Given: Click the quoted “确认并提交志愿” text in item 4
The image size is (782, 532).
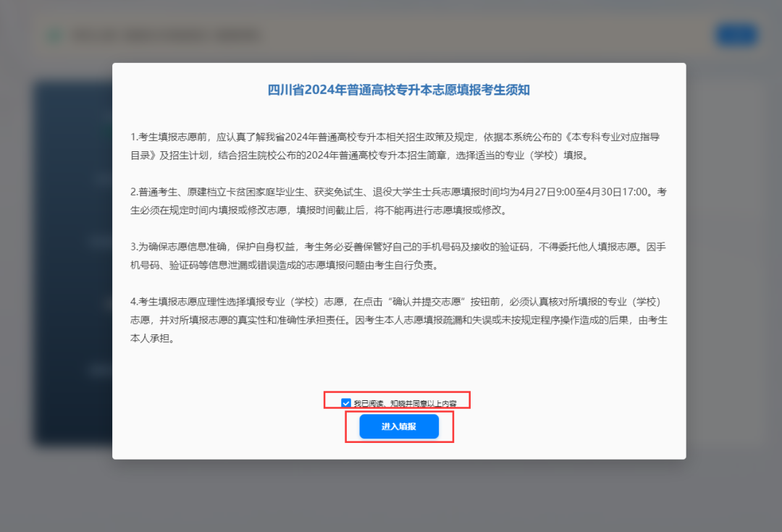Looking at the screenshot, I should point(429,301).
